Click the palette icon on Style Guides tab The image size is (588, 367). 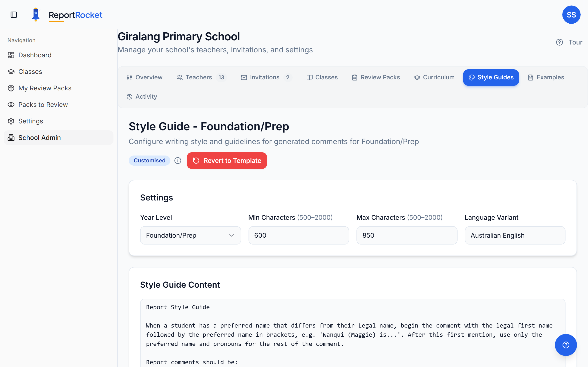pyautogui.click(x=472, y=78)
